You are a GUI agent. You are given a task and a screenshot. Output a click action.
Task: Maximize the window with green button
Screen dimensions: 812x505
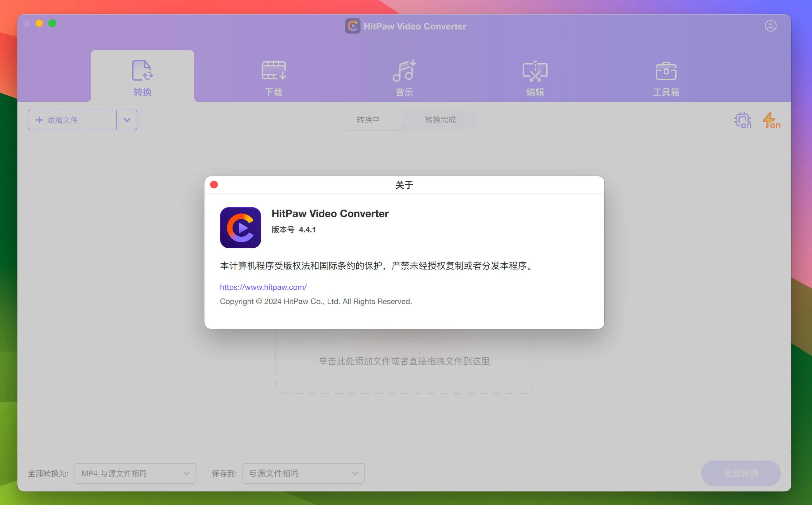tap(52, 23)
